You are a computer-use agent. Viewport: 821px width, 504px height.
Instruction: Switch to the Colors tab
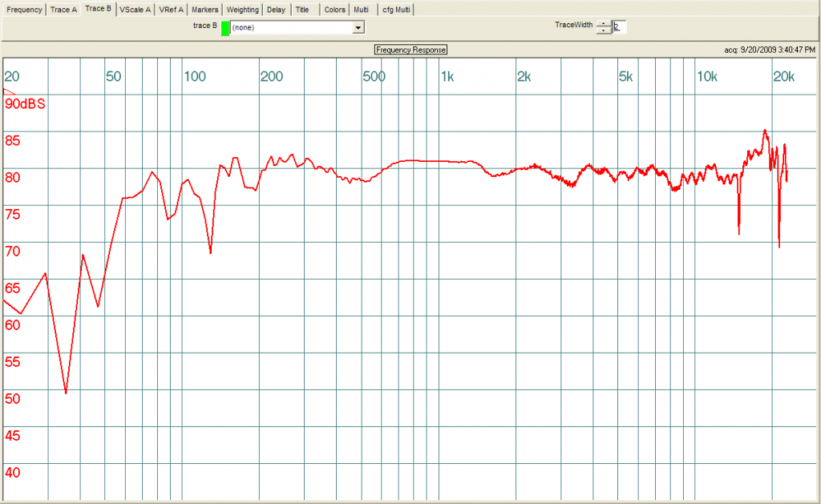334,9
